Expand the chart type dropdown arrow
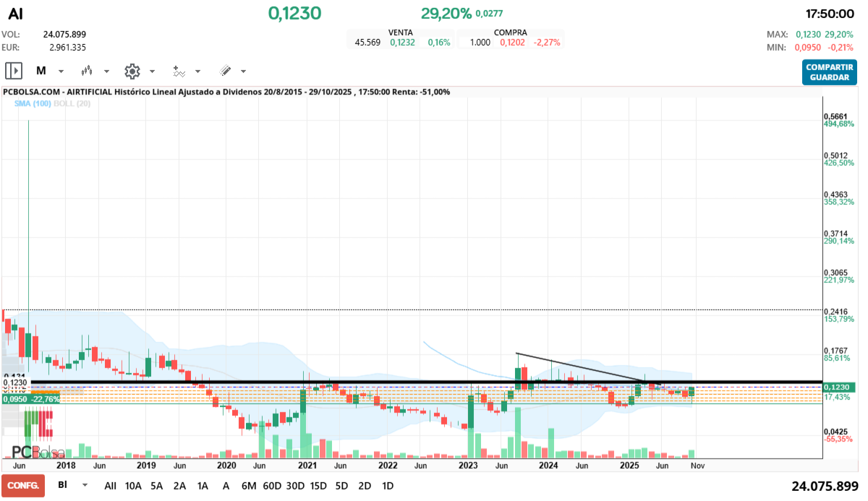Image resolution: width=868 pixels, height=501 pixels. (x=106, y=72)
